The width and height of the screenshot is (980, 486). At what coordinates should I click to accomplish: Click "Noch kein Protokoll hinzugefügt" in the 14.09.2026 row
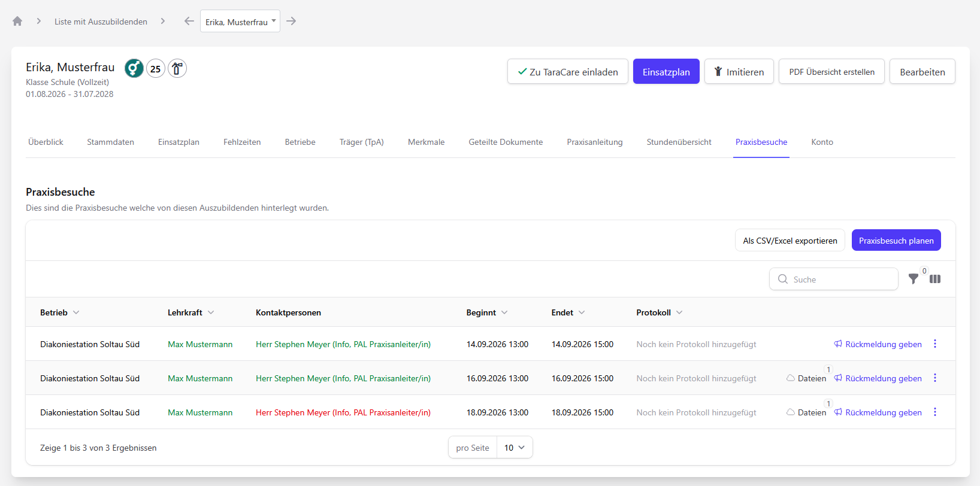pyautogui.click(x=696, y=344)
